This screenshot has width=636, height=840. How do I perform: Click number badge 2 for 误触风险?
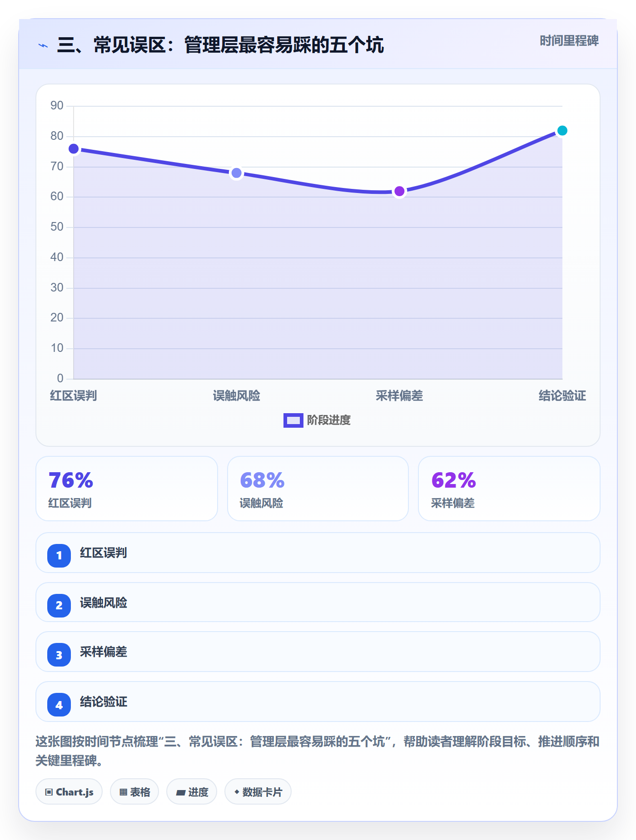tap(59, 605)
